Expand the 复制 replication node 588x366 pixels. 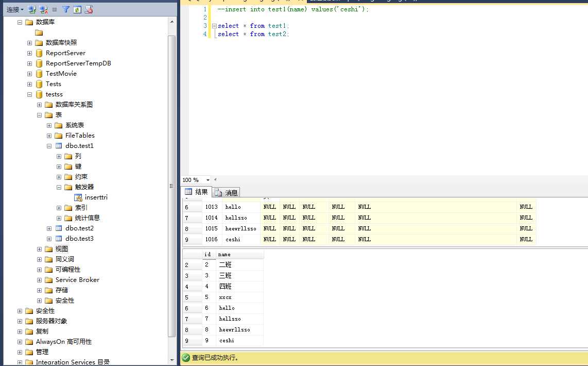pyautogui.click(x=20, y=331)
